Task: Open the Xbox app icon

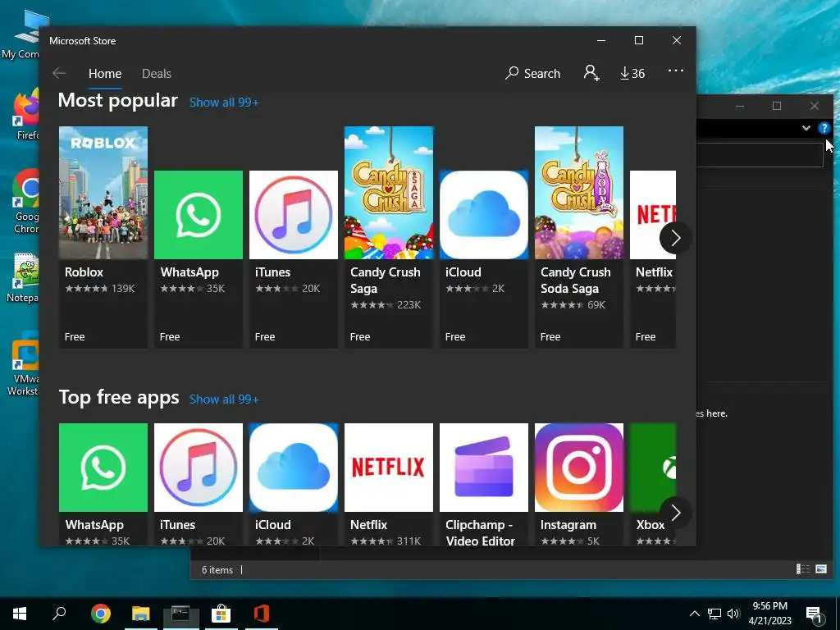Action: point(653,467)
